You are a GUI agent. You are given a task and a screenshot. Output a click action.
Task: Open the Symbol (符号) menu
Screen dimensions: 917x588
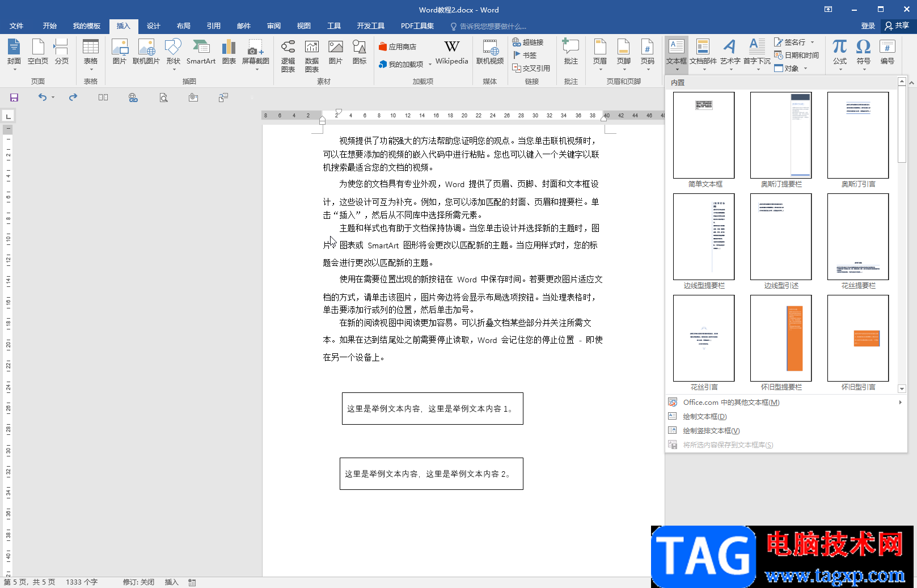[x=864, y=54]
